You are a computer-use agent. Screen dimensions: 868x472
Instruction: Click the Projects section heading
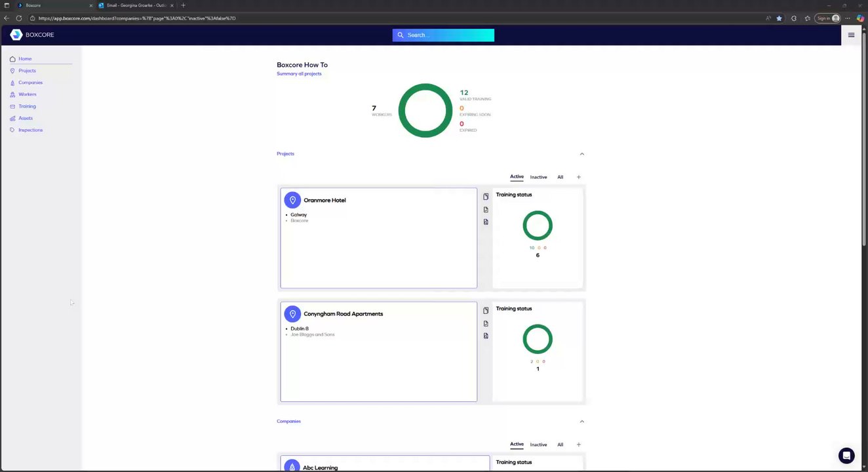[285, 153]
